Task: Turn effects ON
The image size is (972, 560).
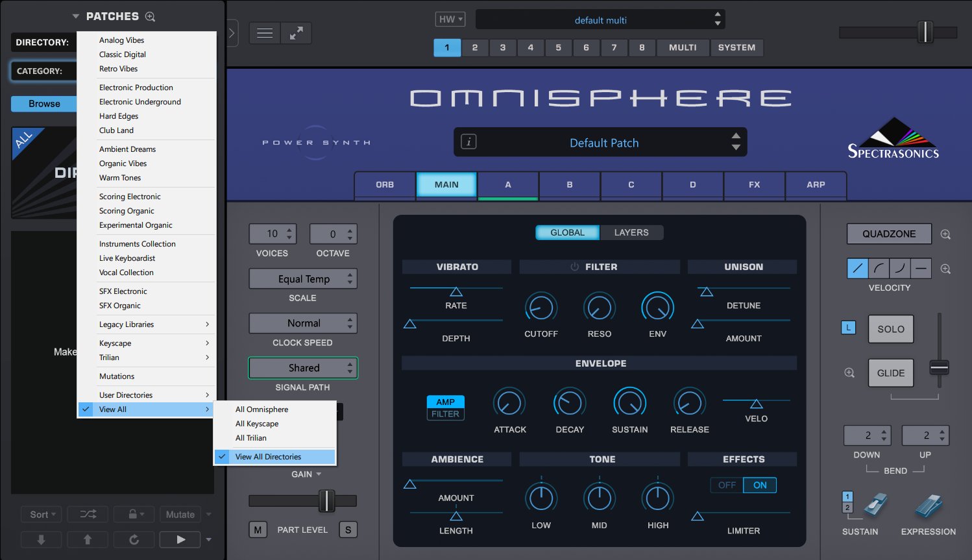Action: click(760, 485)
